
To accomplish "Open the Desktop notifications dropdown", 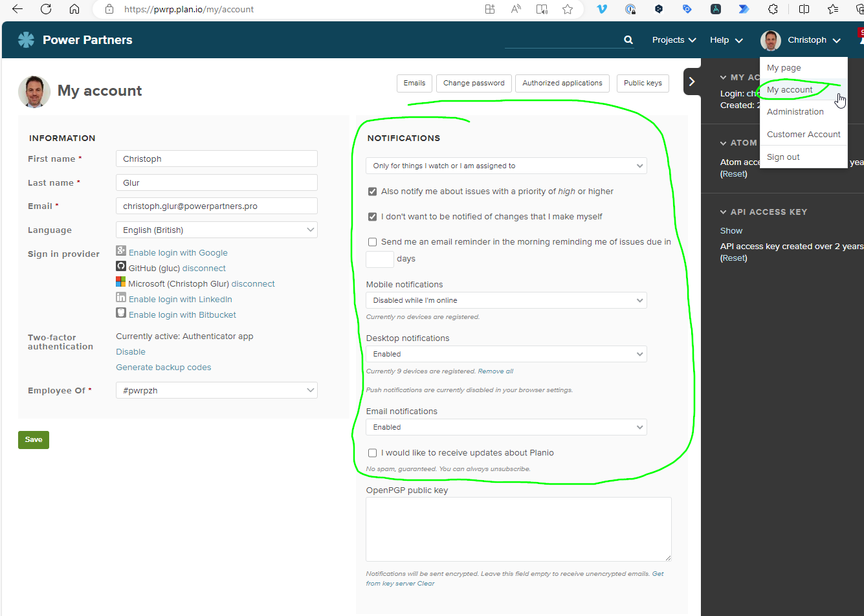I will (506, 354).
